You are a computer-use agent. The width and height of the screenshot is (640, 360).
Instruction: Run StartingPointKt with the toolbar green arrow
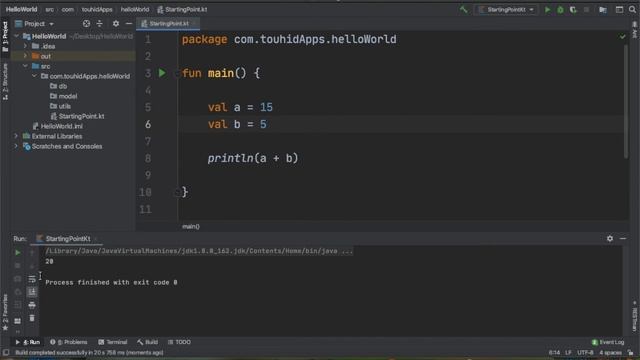tap(547, 9)
